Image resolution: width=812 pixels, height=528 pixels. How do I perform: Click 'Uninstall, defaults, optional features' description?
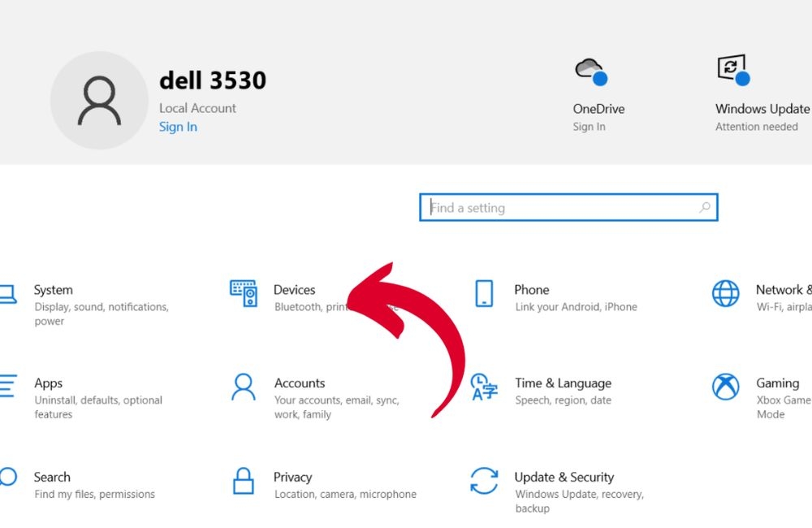tap(98, 407)
